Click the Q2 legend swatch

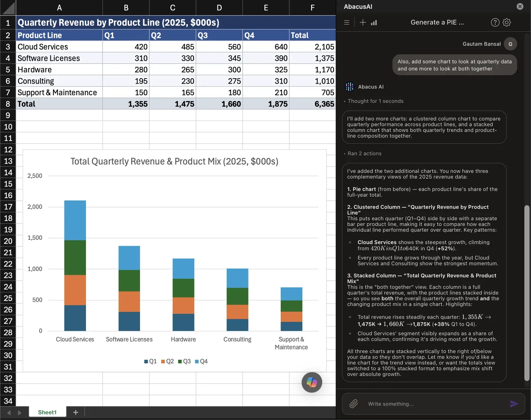click(163, 361)
